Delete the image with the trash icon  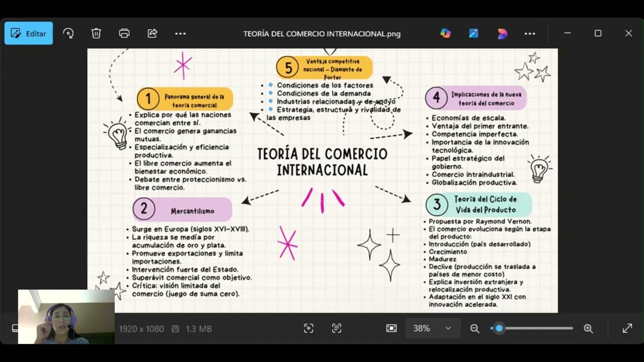click(x=96, y=33)
